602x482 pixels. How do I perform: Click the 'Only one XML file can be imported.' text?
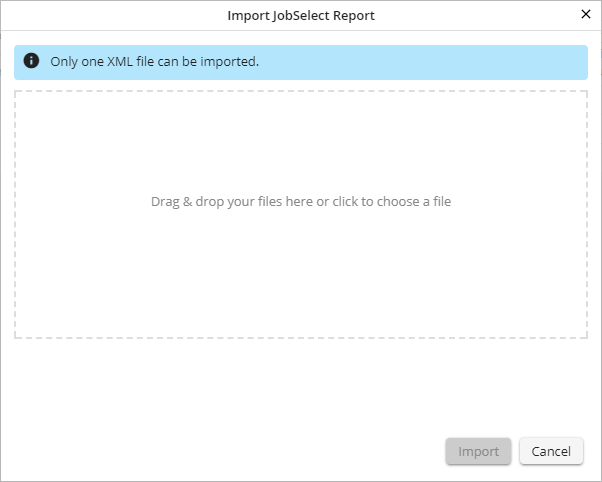click(x=155, y=61)
